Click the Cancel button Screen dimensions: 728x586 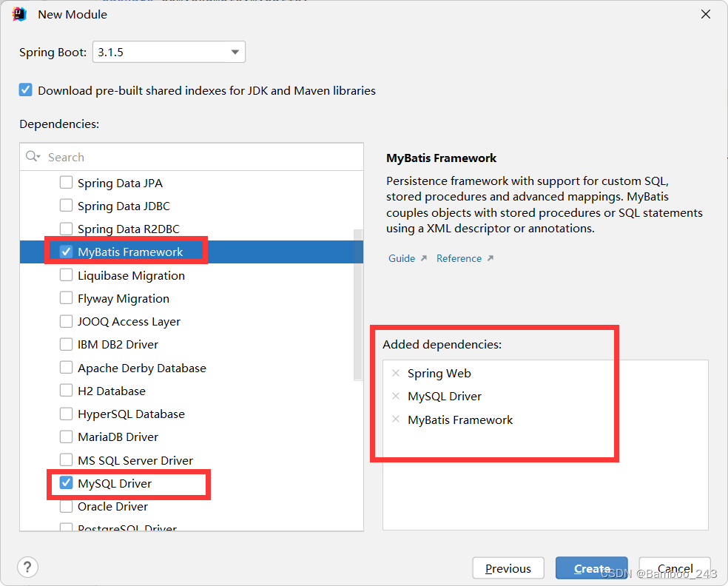(x=675, y=568)
